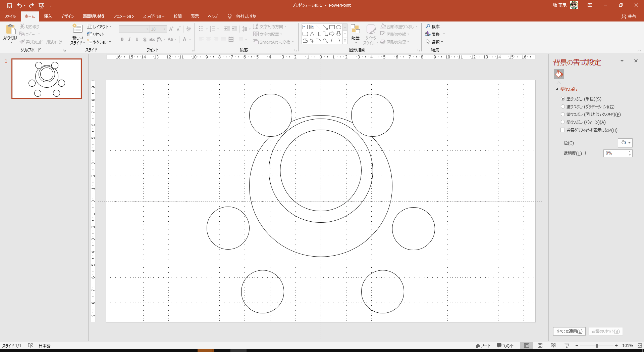Switch to the 画面切り替え transitions tab
The width and height of the screenshot is (644, 352).
[x=94, y=16]
